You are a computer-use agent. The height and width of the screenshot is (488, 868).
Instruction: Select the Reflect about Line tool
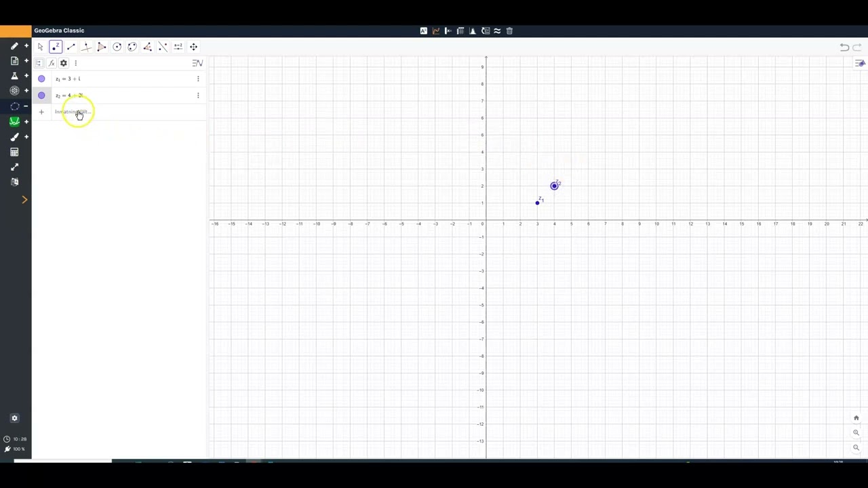click(x=163, y=47)
